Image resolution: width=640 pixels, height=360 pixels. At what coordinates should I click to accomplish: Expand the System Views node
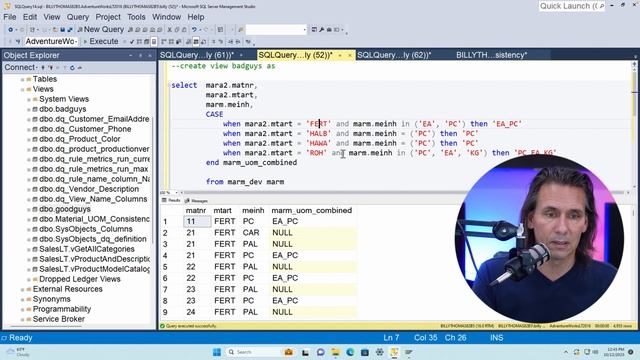(29, 99)
